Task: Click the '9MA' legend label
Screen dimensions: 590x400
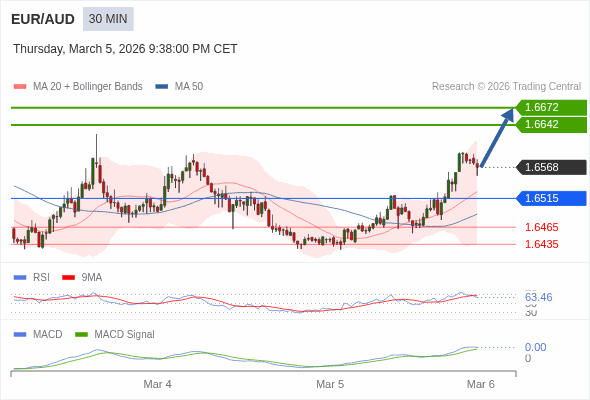Action: (92, 278)
